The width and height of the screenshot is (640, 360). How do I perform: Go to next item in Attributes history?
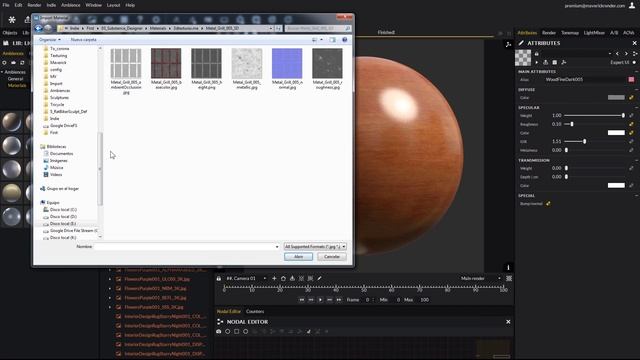click(626, 53)
